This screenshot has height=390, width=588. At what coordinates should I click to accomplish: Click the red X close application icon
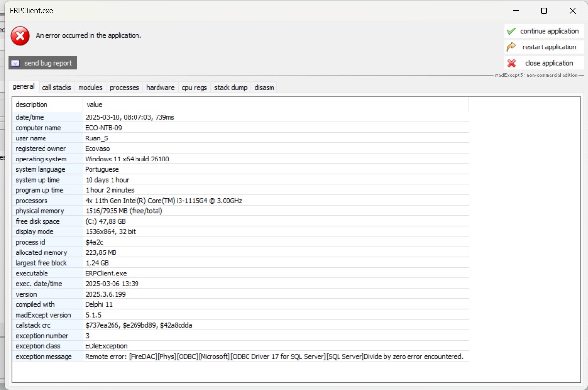pyautogui.click(x=511, y=63)
